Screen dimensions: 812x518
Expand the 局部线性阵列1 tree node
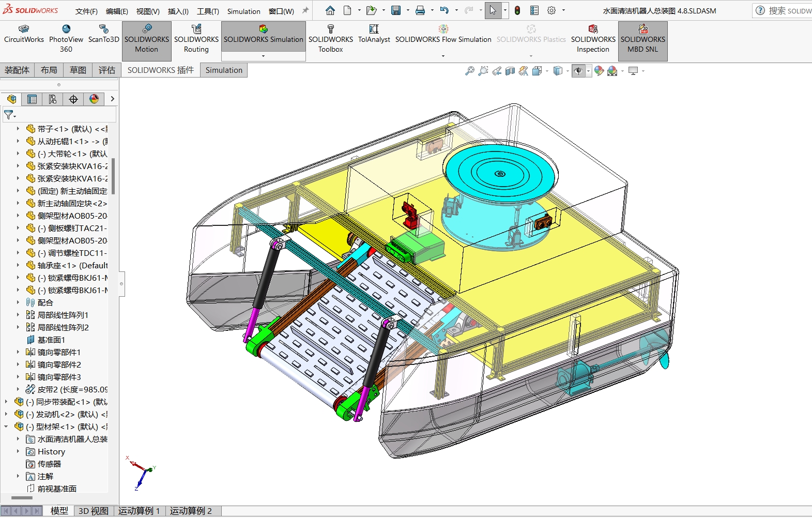[18, 315]
